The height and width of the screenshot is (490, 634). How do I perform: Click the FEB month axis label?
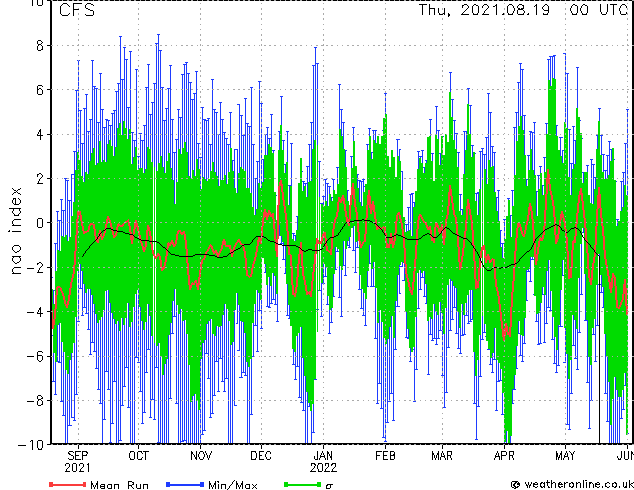pyautogui.click(x=385, y=456)
